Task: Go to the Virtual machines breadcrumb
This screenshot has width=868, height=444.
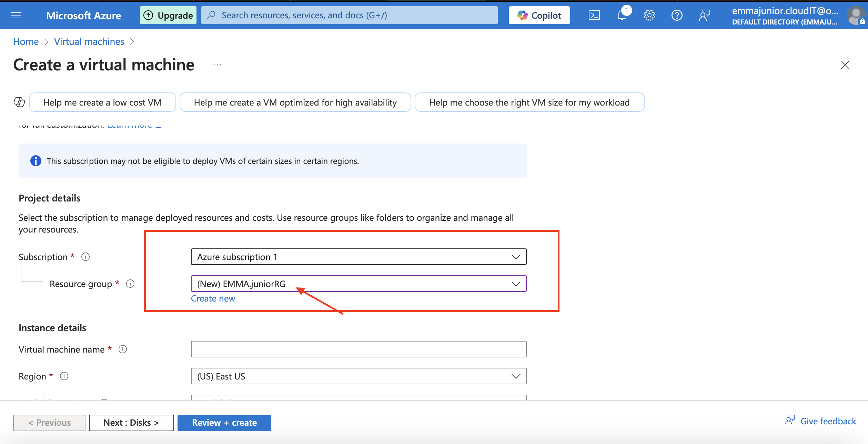Action: [x=89, y=41]
